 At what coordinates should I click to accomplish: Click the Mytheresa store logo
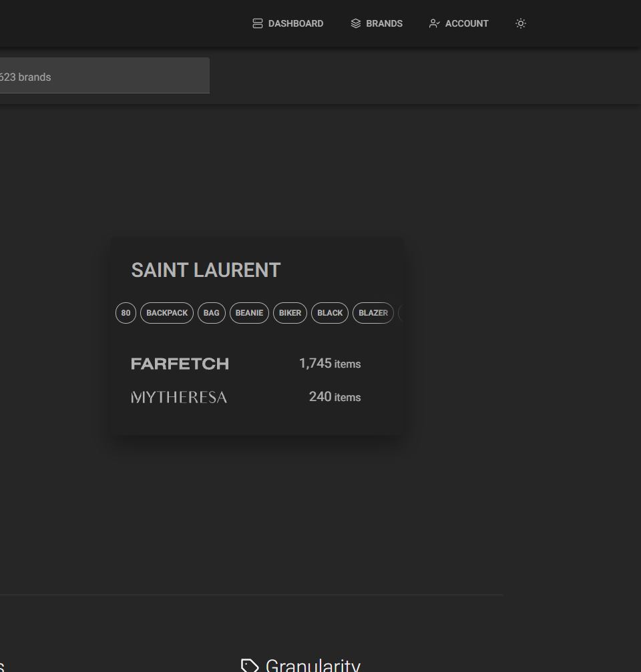pyautogui.click(x=179, y=397)
